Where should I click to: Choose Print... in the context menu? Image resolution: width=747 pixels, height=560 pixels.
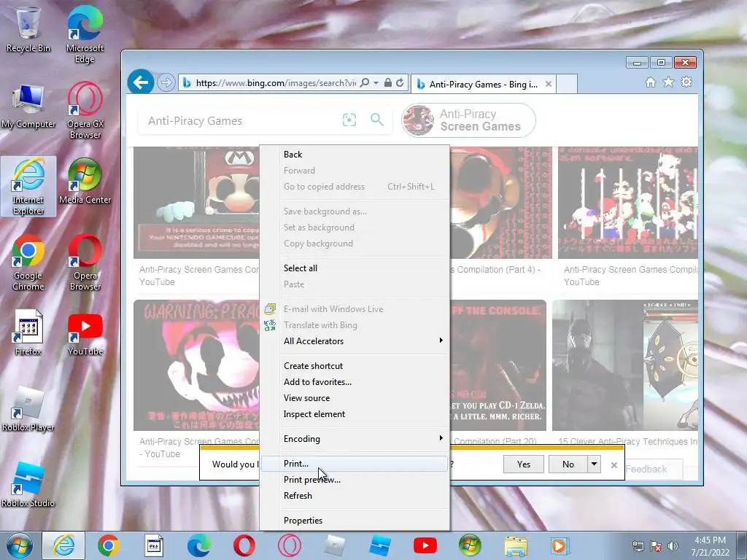(x=355, y=464)
